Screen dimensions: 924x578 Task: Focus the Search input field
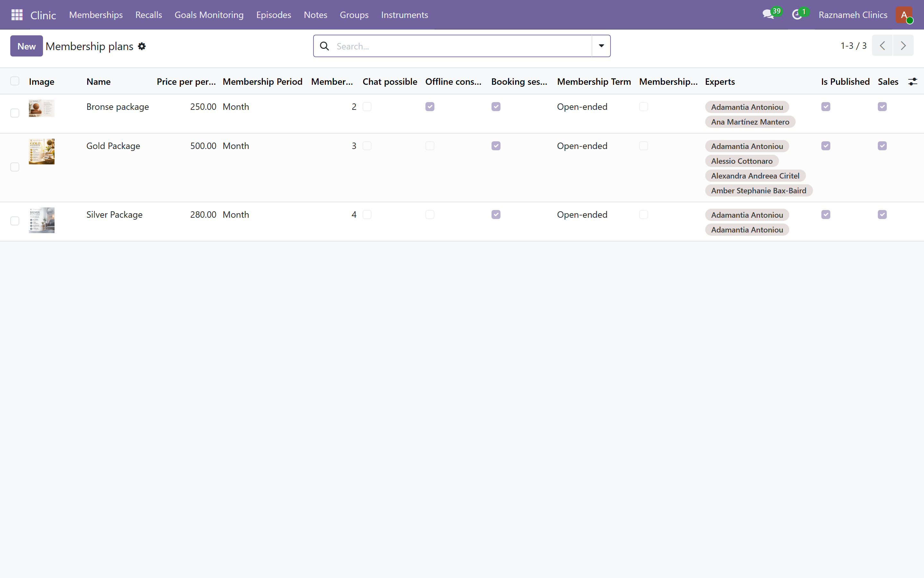[462, 46]
